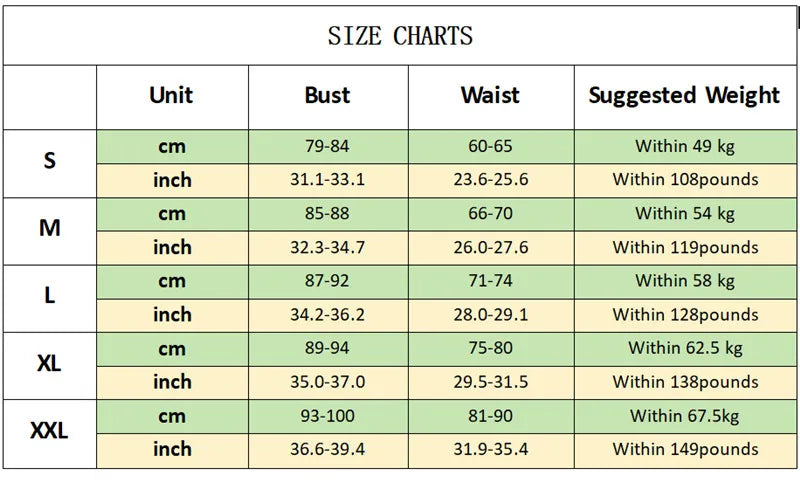The width and height of the screenshot is (800, 482).
Task: Click waist value 23.6-25.6 cell
Action: pos(490,180)
